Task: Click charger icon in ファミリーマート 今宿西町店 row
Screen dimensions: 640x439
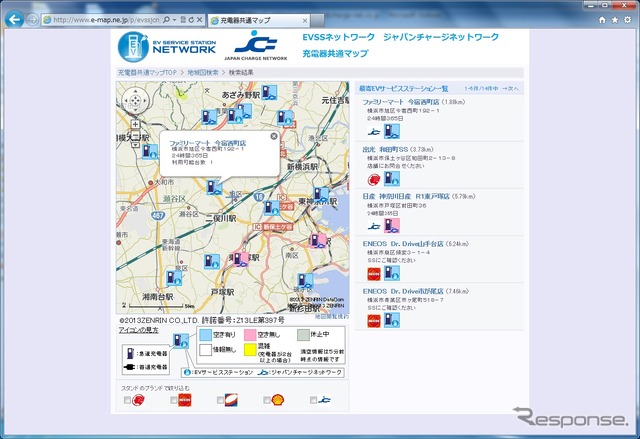Action: (392, 131)
